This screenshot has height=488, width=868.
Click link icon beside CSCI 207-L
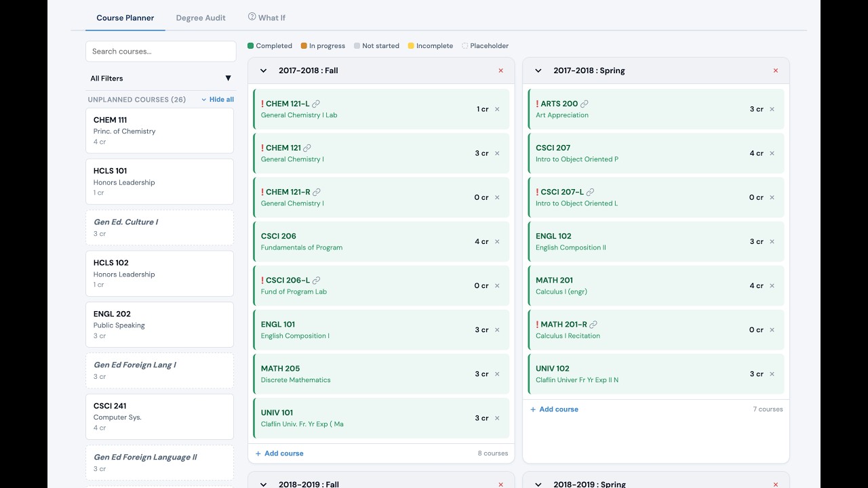point(590,192)
